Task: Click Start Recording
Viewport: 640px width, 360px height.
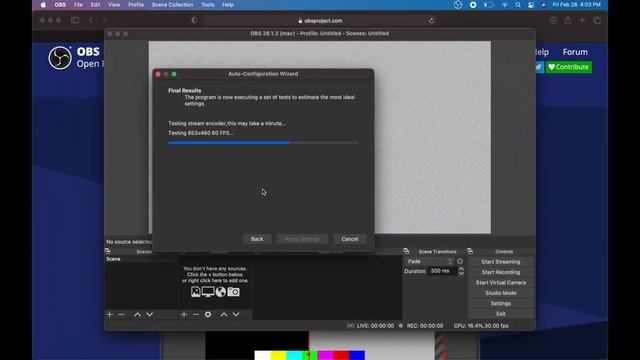Action: coord(501,272)
